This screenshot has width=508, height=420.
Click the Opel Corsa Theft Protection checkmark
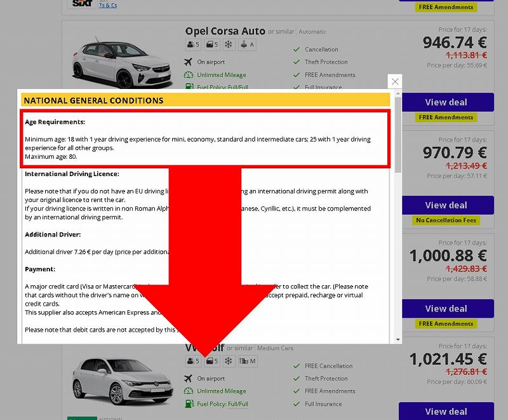point(297,62)
